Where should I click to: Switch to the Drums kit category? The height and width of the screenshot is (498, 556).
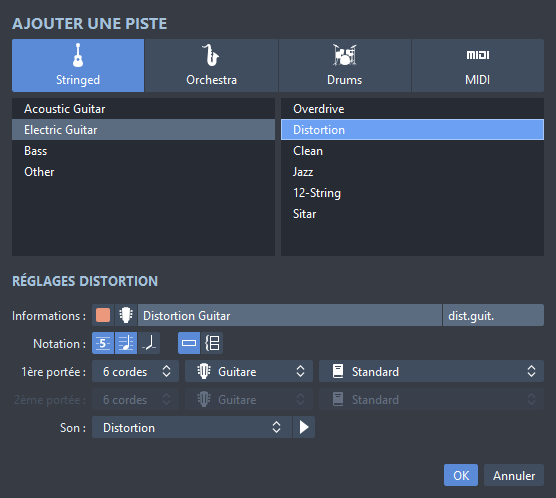click(x=345, y=66)
